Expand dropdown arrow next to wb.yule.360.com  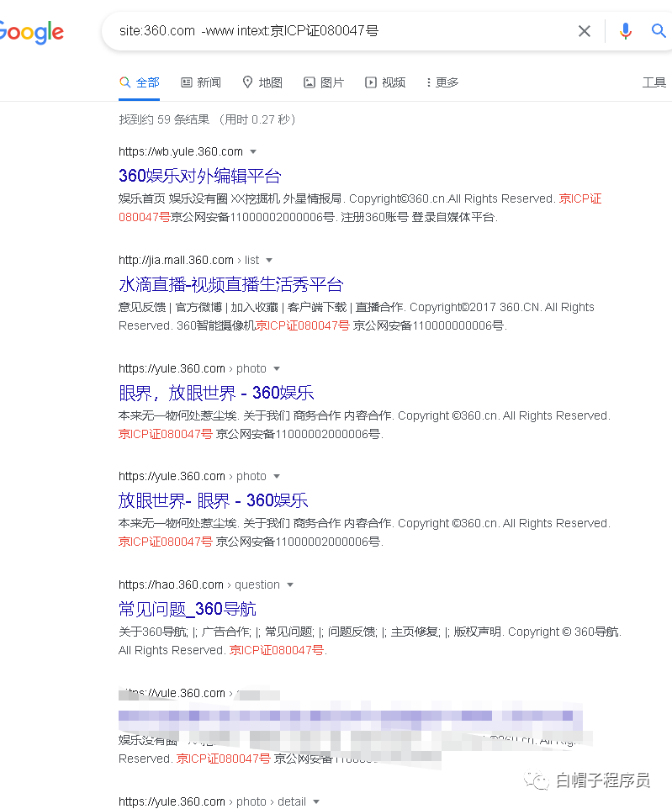click(253, 151)
